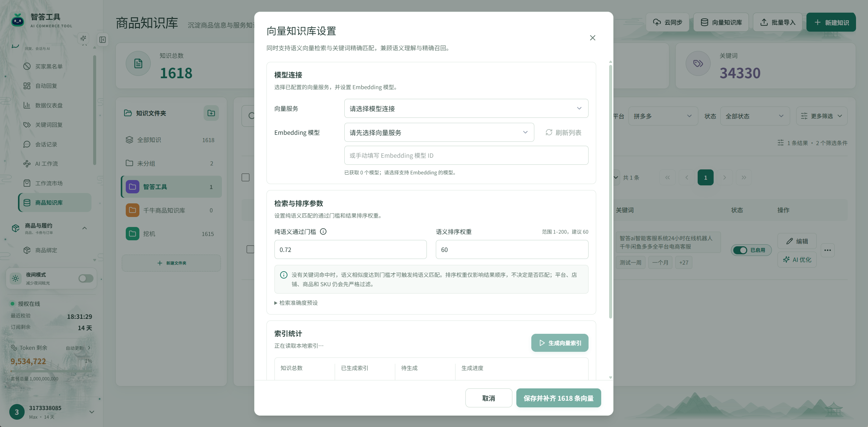Close the 向量知识库设置 dialog
The height and width of the screenshot is (427, 868).
coord(593,38)
